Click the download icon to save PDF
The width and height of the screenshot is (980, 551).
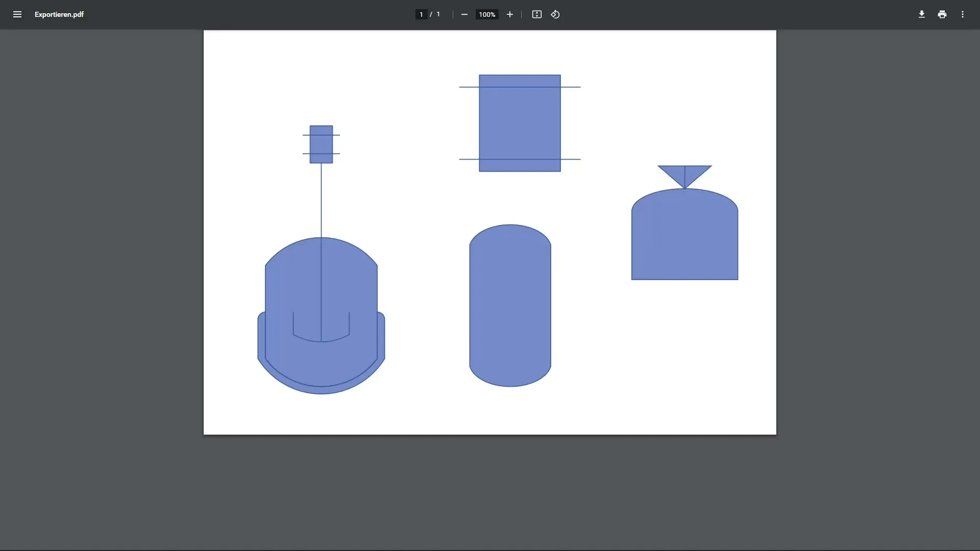click(x=921, y=14)
